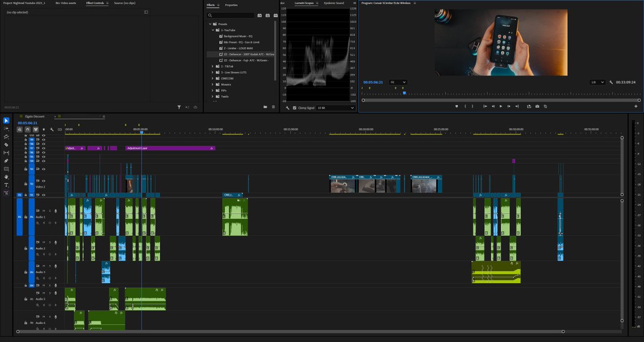Image resolution: width=644 pixels, height=342 pixels.
Task: Add marker in Program monitor
Action: [x=457, y=106]
